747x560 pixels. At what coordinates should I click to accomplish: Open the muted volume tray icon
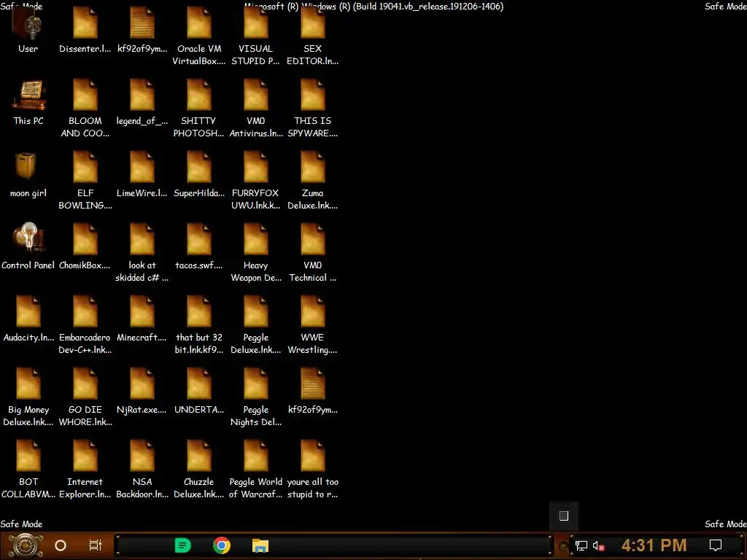[x=598, y=545]
